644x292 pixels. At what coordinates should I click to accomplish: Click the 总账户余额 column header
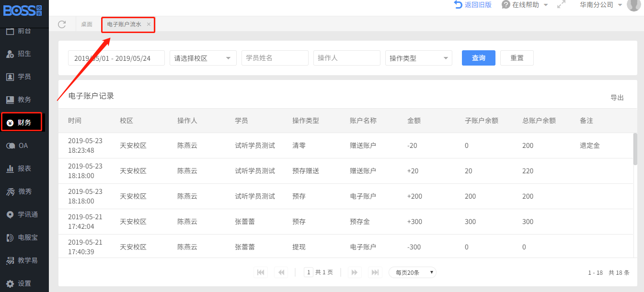pyautogui.click(x=539, y=121)
